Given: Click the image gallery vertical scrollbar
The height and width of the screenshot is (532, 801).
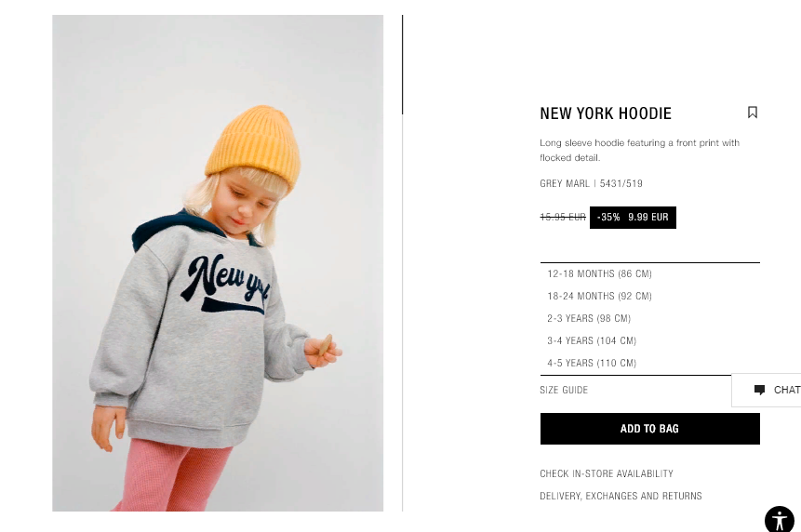Looking at the screenshot, I should (x=403, y=65).
